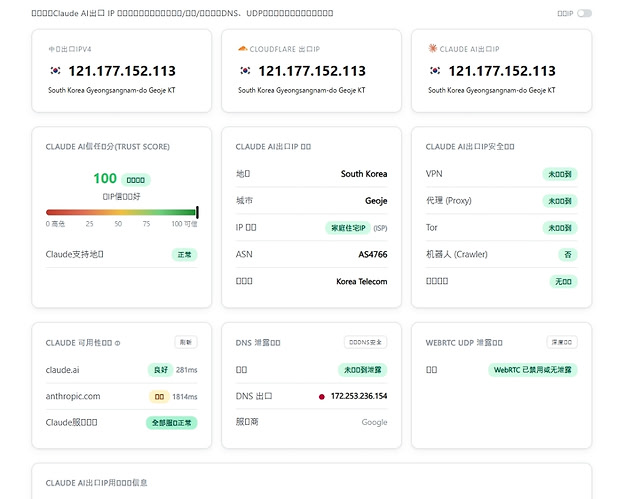Click the green status badge beside 281ms
This screenshot has width=642, height=499.
pos(160,370)
